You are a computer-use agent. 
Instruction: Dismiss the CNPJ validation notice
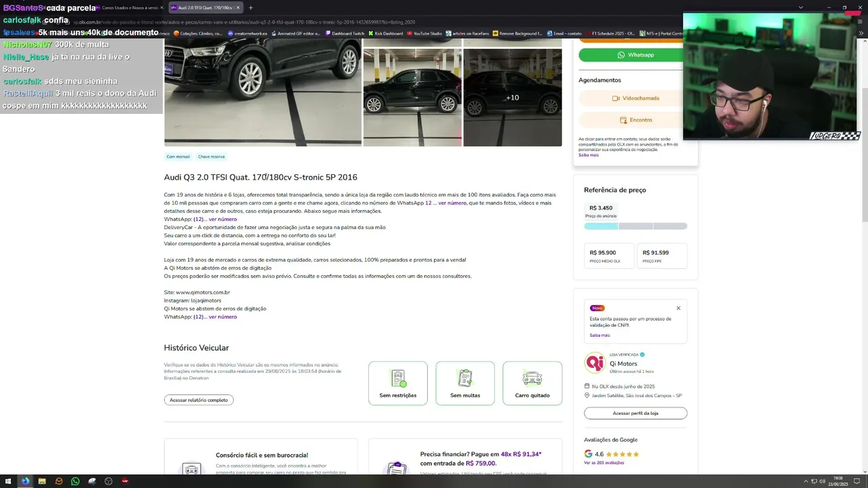pos(678,308)
